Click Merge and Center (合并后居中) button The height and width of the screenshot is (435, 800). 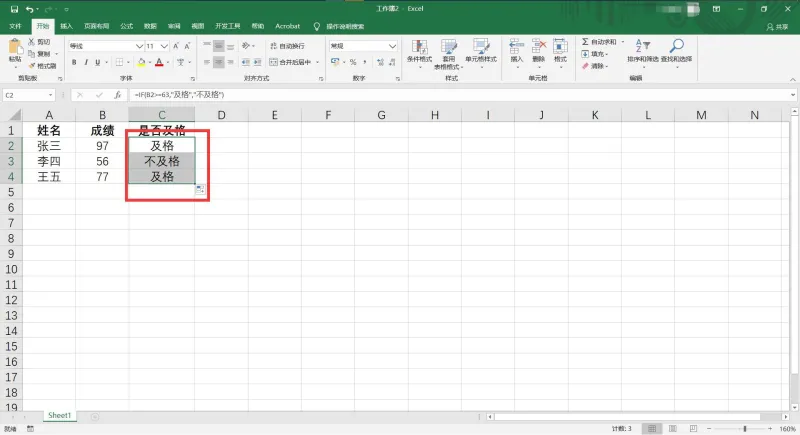coord(290,62)
